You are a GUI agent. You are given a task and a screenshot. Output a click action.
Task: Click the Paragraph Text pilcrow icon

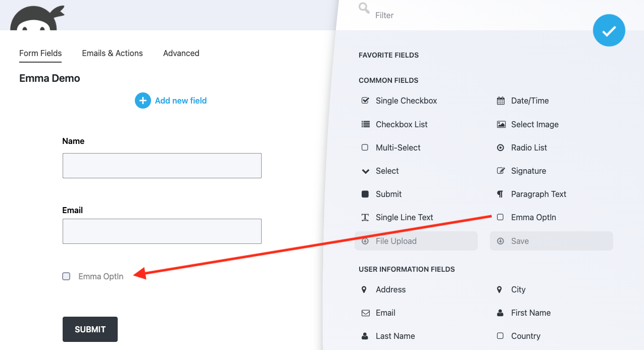(x=501, y=194)
